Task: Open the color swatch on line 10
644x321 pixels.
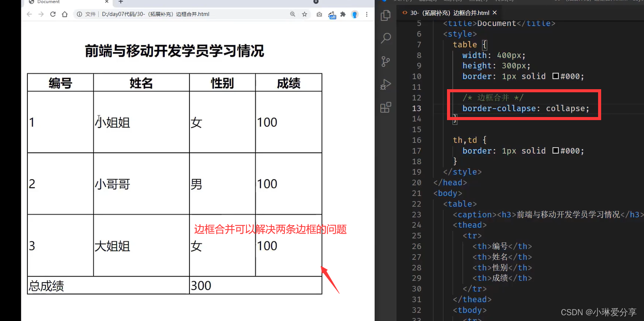Action: coord(556,76)
